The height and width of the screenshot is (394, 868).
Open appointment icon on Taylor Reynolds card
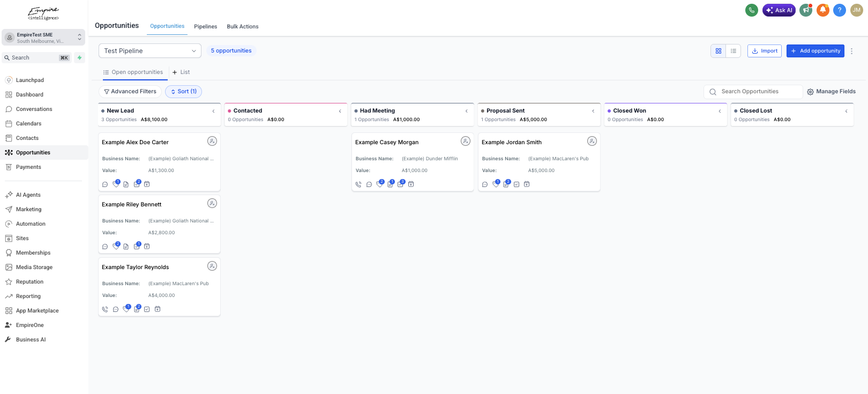click(158, 309)
